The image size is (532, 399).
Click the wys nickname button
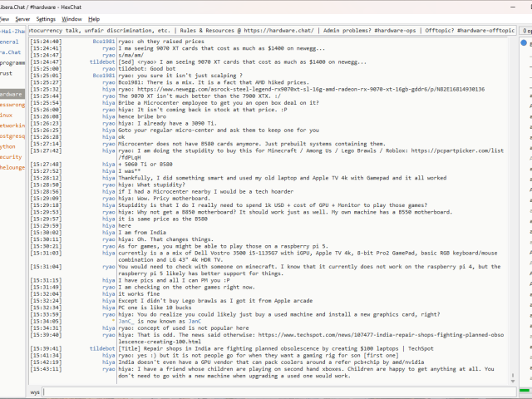35,392
